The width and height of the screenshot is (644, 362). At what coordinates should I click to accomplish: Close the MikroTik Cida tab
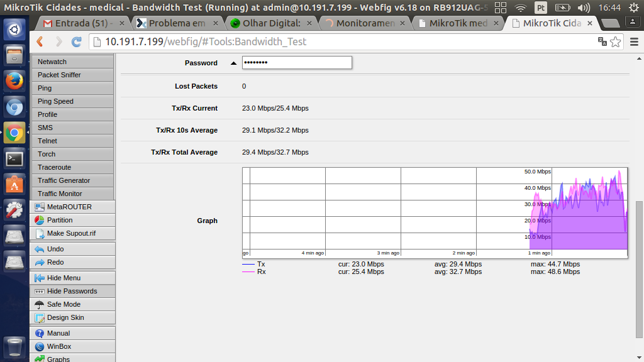click(x=590, y=23)
